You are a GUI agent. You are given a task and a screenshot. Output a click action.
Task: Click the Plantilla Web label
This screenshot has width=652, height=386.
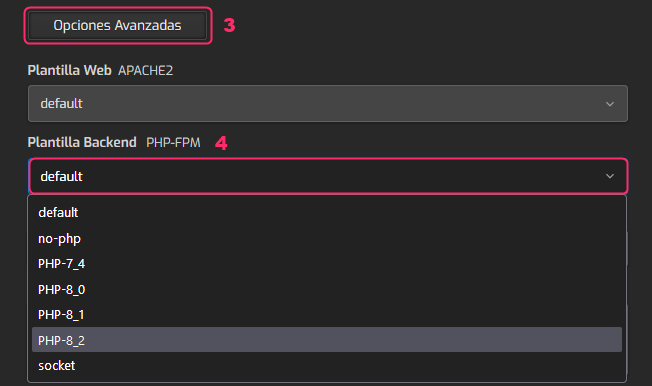[x=69, y=70]
